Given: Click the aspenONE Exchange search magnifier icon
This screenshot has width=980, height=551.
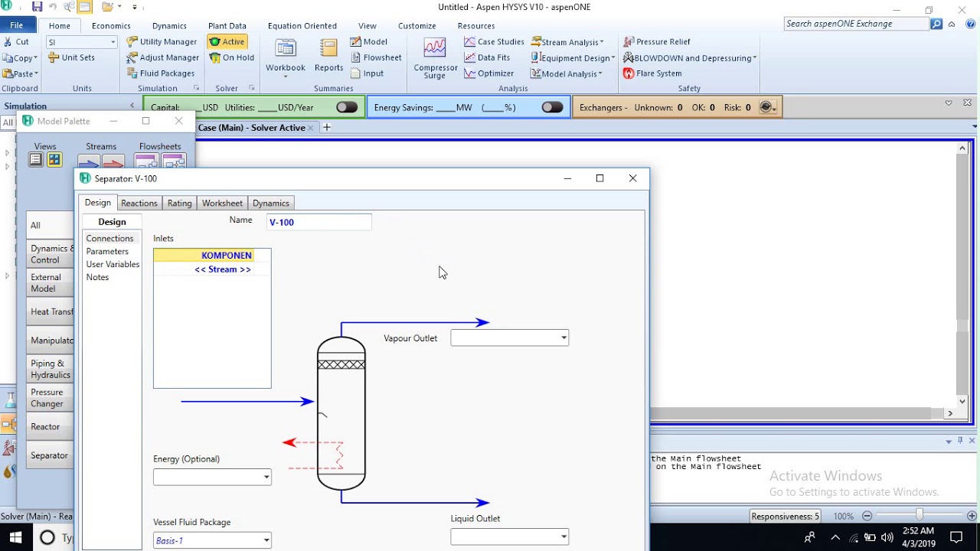Looking at the screenshot, I should point(936,24).
